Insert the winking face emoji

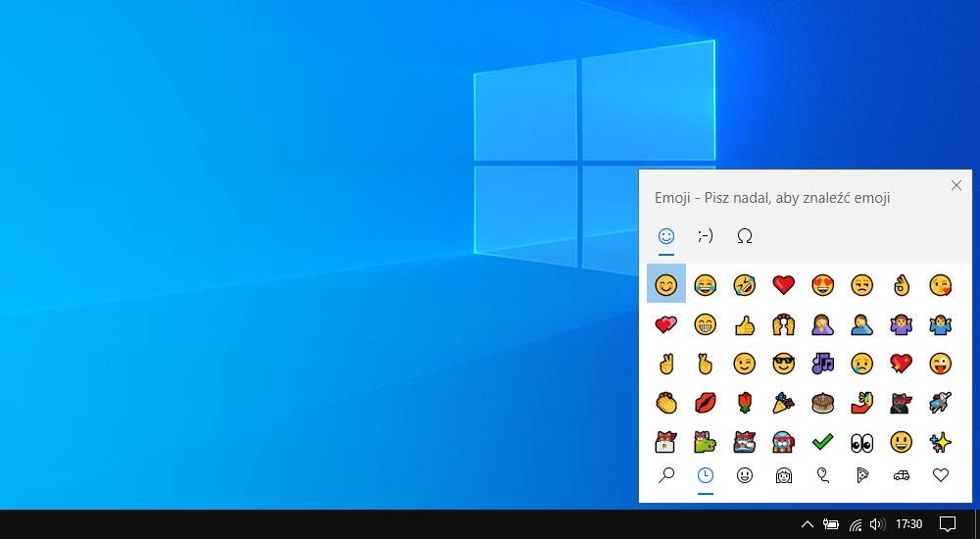coord(745,364)
